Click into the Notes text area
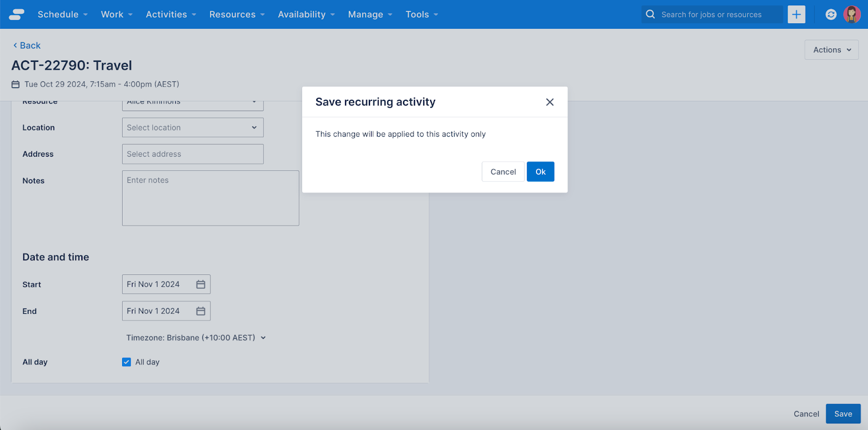Screen dimensions: 868x430 click(210, 198)
